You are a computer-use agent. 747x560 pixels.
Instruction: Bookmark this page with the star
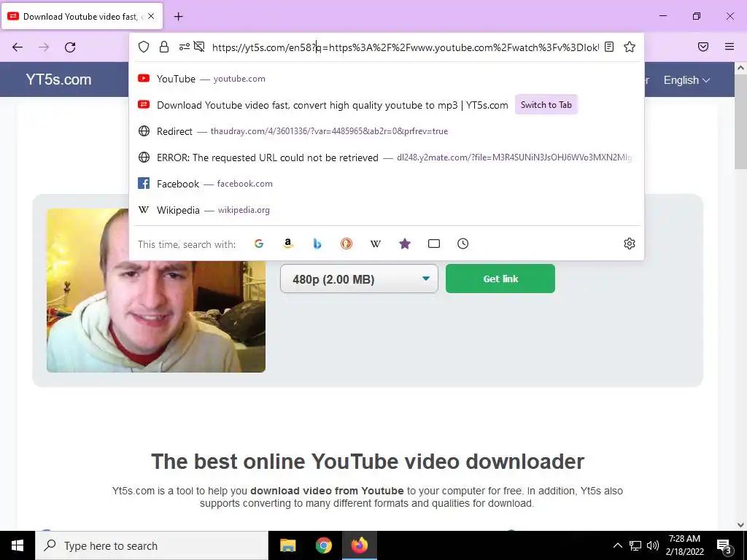(630, 47)
